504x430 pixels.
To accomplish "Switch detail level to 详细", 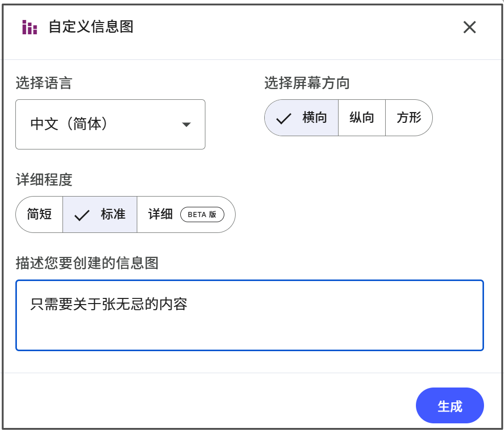I will tap(160, 214).
